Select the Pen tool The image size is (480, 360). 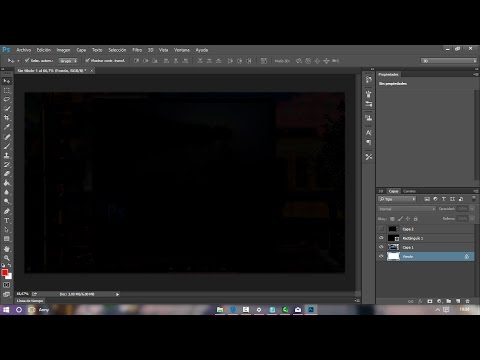click(x=7, y=211)
